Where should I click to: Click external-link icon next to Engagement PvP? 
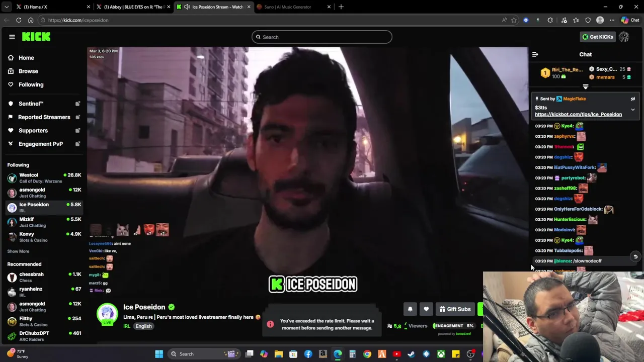click(x=77, y=144)
